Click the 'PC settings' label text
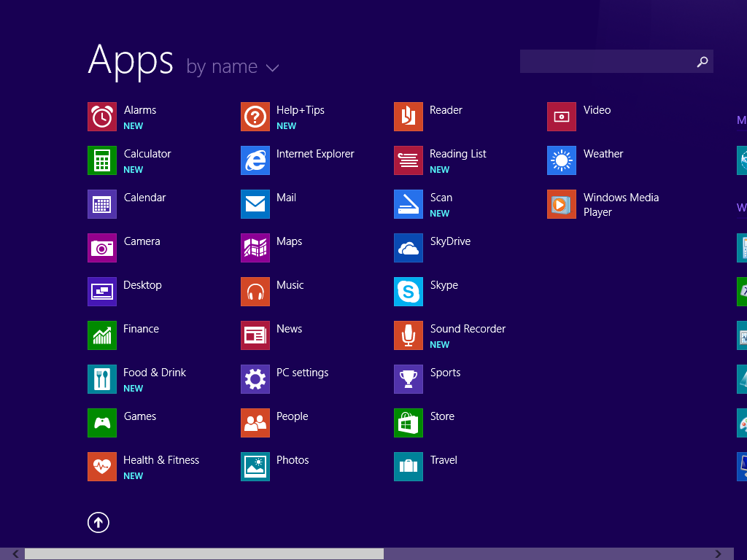747x560 pixels. (x=303, y=373)
